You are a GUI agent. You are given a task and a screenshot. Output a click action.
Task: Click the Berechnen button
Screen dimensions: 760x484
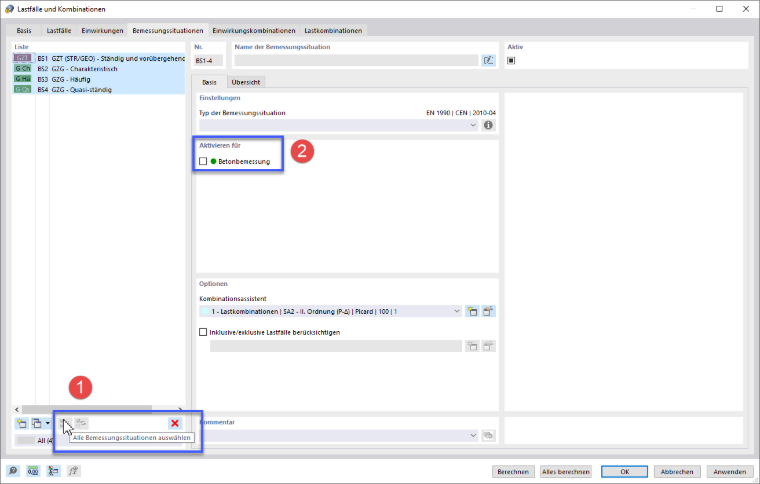coord(513,471)
